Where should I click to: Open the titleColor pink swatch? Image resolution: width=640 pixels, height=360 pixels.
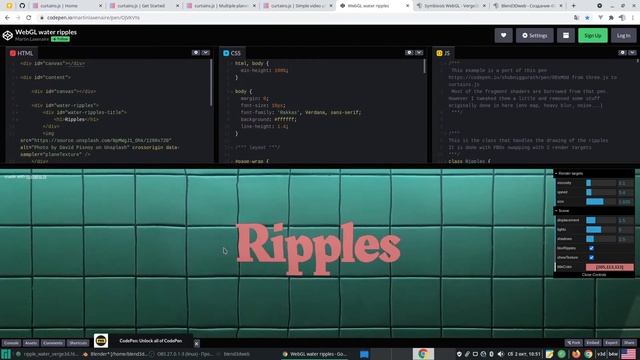click(610, 267)
